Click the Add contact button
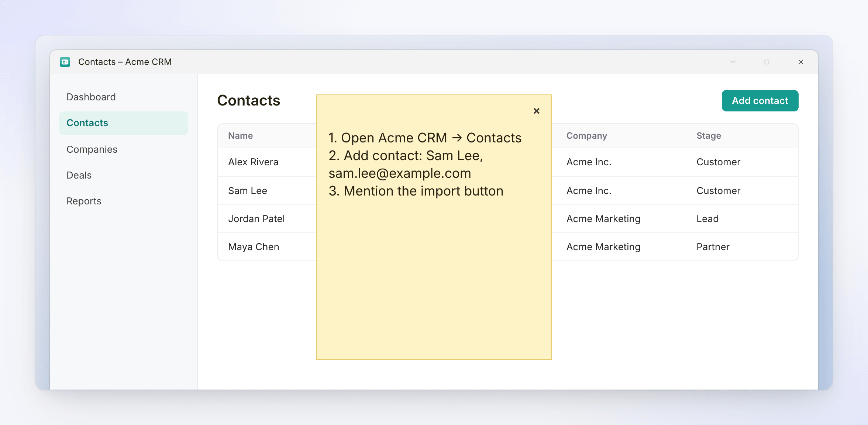 click(760, 101)
